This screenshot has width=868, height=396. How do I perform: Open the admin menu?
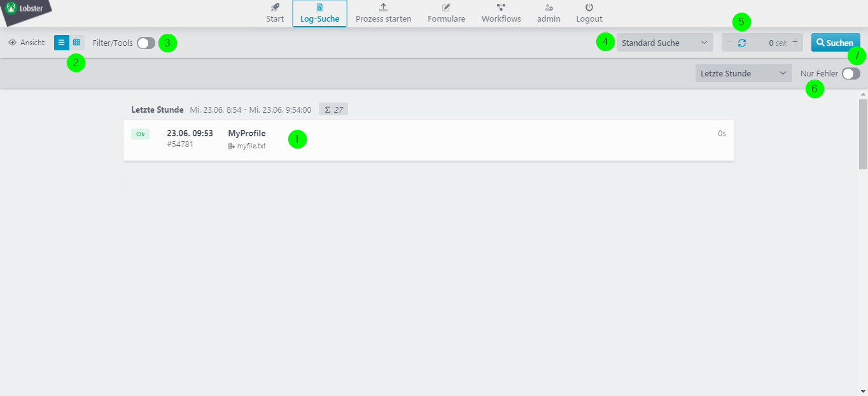549,13
